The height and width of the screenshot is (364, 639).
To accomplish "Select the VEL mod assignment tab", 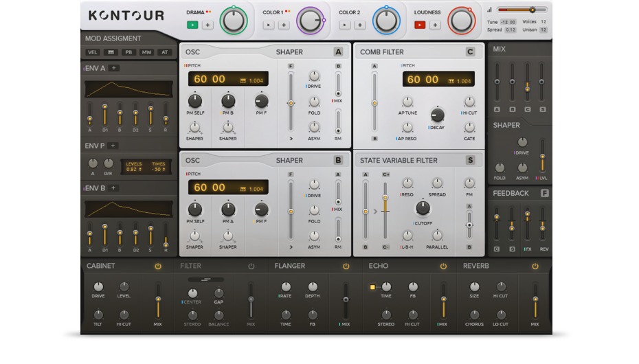I will 93,52.
